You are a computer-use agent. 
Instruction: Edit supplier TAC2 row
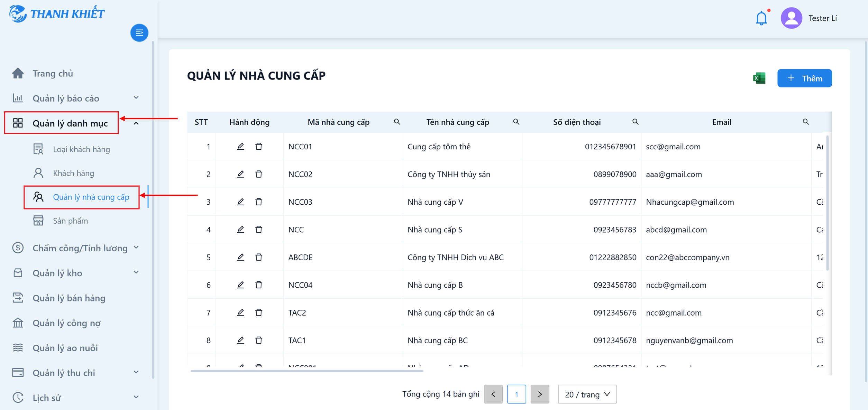click(240, 312)
